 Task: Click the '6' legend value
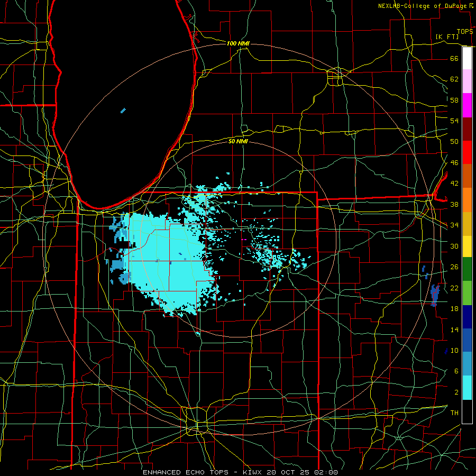tap(456, 371)
